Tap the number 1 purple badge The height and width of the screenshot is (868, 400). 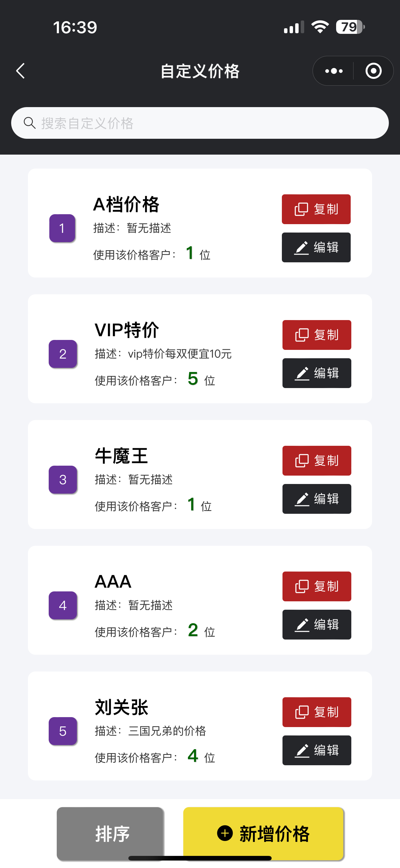62,228
